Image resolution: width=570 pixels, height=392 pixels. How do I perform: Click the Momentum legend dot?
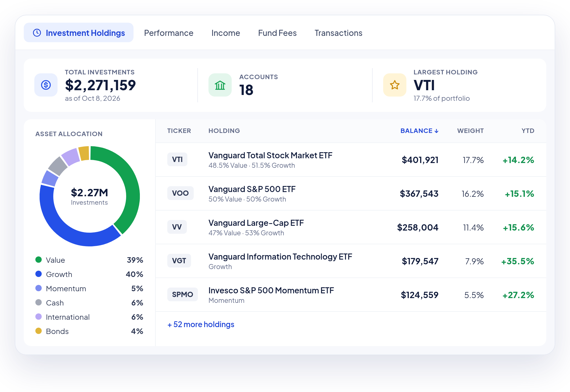tap(39, 288)
